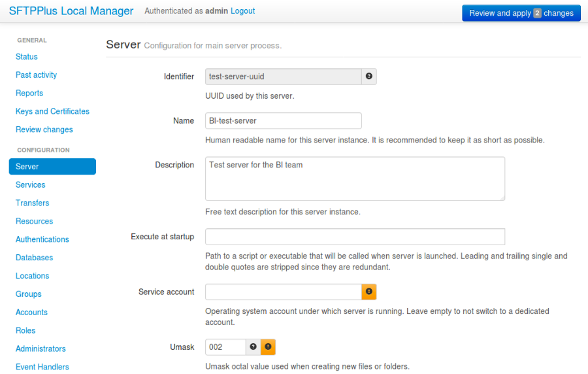
Task: Click the changes count badge showing 2
Action: coord(538,13)
